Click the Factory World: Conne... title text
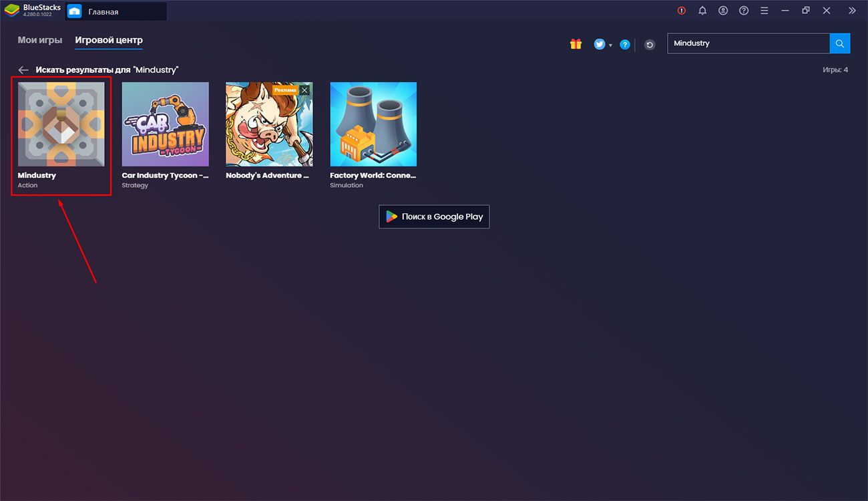 [373, 176]
